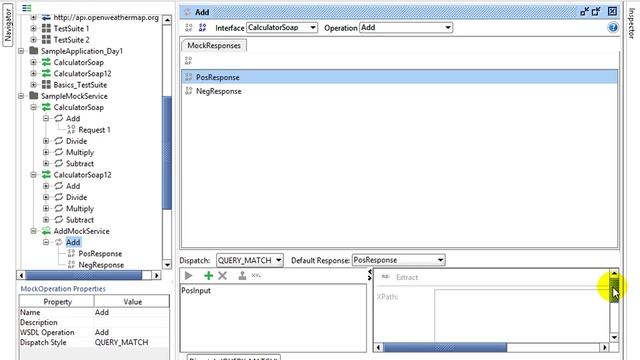Select NegResponse in the navigator tree
The image size is (640, 360).
(x=101, y=265)
